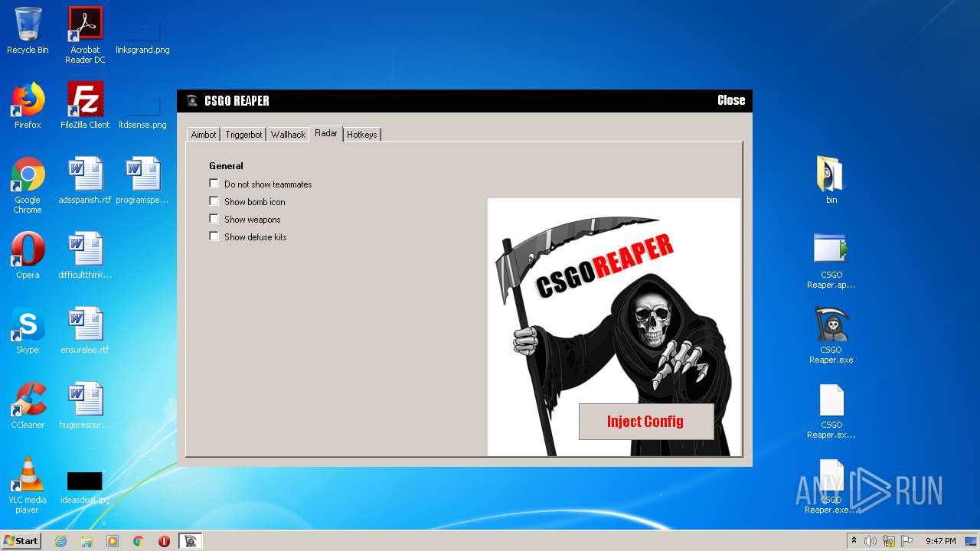Open media player taskbar icon

pos(113,541)
